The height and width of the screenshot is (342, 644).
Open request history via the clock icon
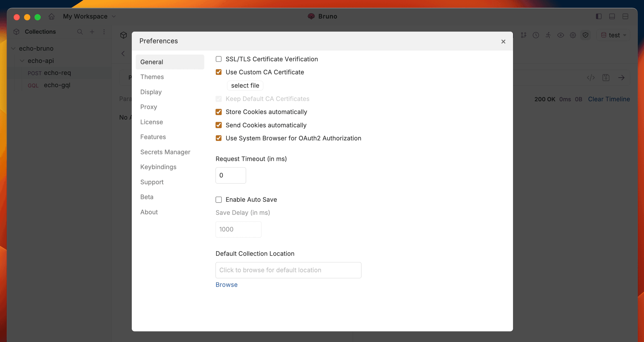click(536, 35)
